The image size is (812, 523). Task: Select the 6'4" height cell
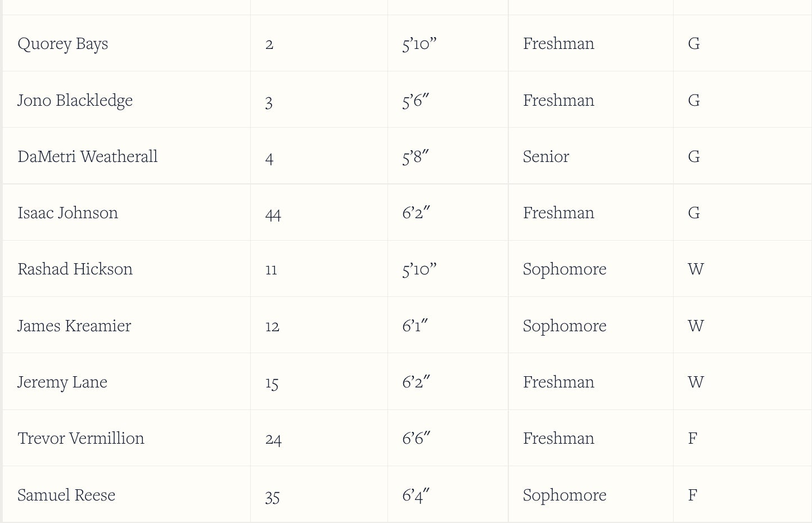coord(416,495)
